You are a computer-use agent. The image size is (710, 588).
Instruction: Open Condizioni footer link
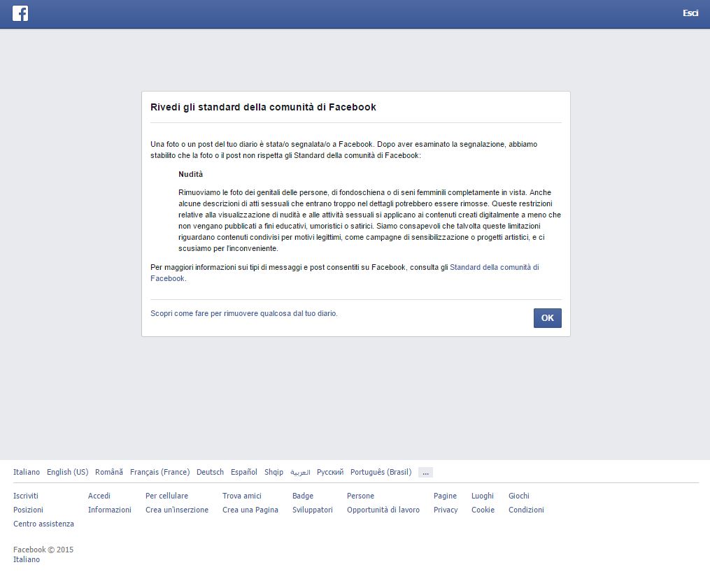526,510
